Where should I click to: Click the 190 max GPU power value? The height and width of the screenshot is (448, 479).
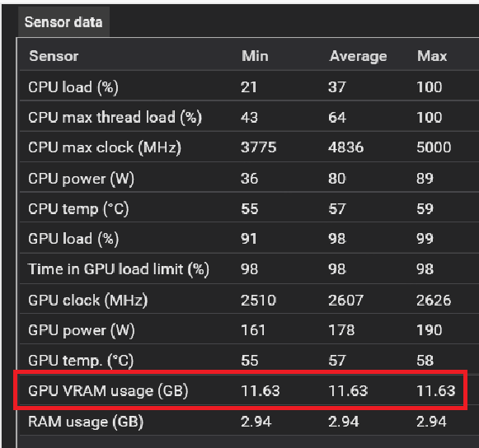pos(430,330)
